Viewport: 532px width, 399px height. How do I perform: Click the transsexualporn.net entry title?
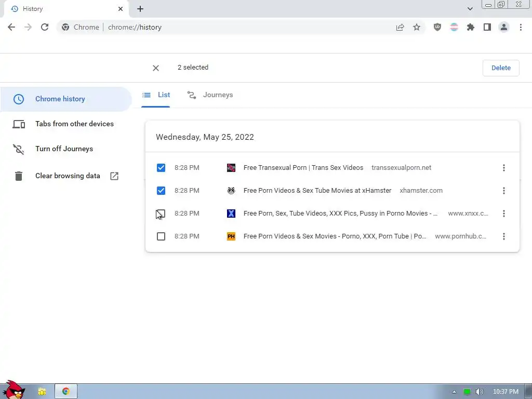(x=303, y=168)
